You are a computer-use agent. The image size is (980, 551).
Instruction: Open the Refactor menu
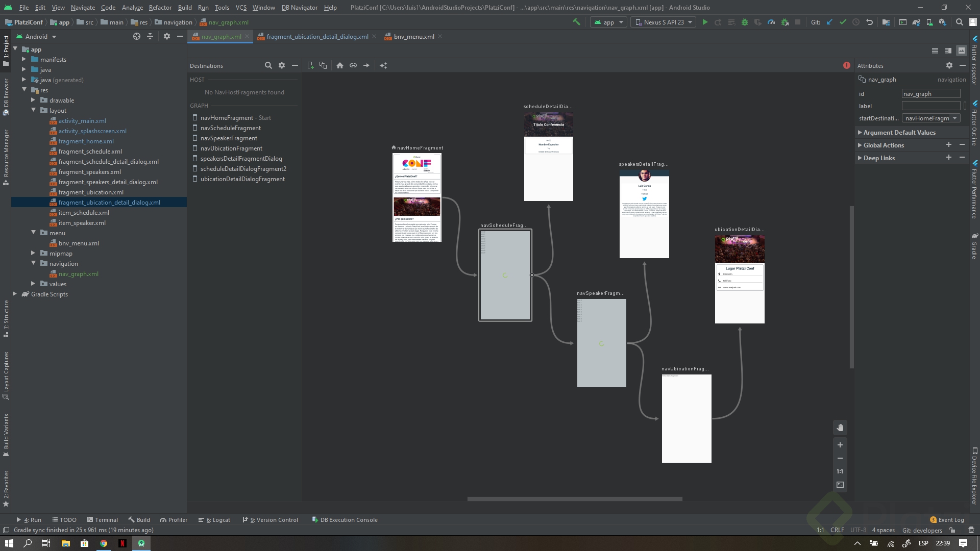point(160,8)
